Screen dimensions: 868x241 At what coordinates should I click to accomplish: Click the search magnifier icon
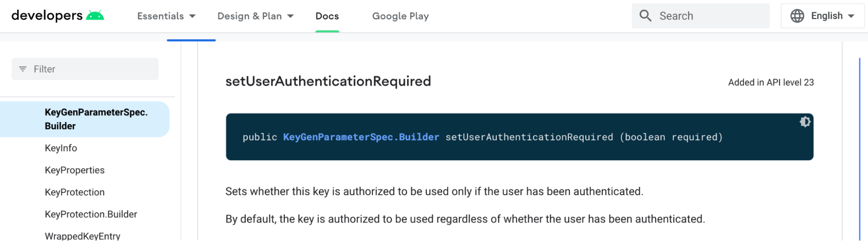tap(645, 16)
